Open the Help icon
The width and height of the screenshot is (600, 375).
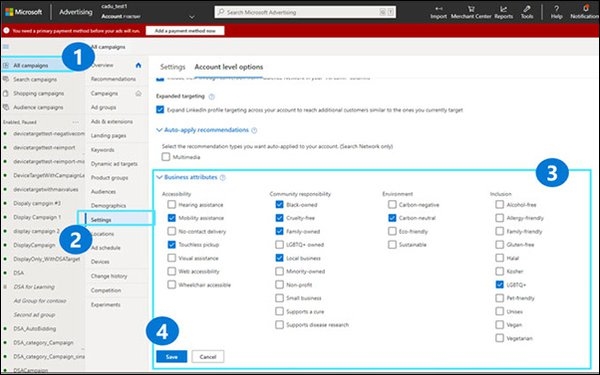click(x=556, y=8)
